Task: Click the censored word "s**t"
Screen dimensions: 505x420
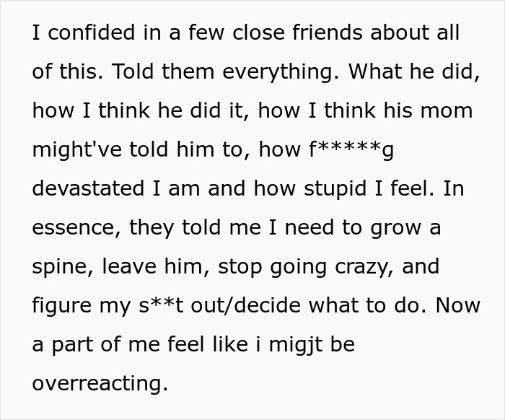Action: 161,305
